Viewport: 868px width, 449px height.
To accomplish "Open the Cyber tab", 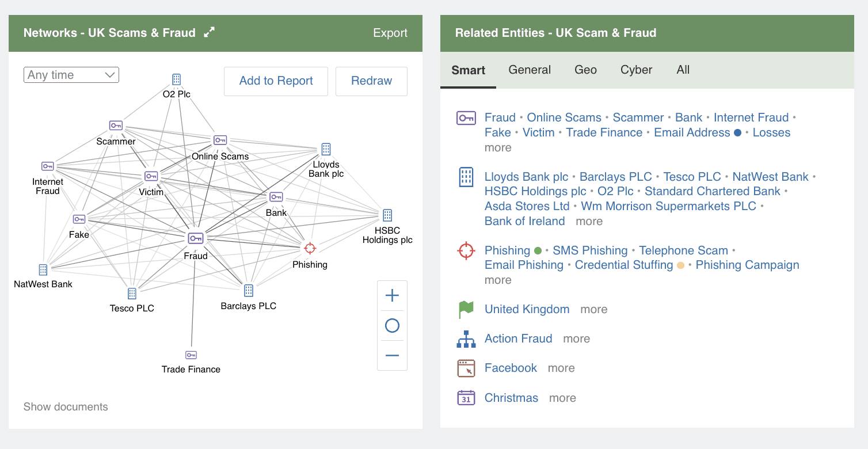I will click(636, 70).
